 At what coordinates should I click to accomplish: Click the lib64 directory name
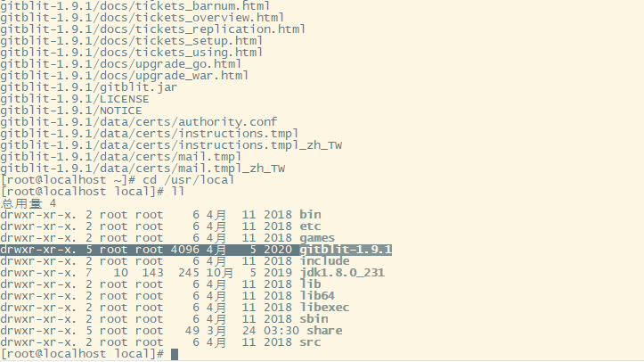click(317, 295)
